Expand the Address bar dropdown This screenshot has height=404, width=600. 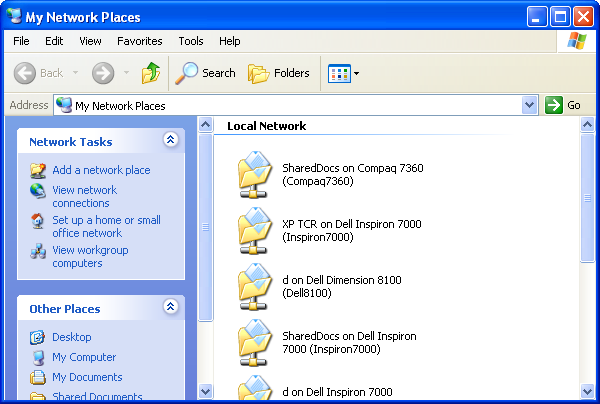pyautogui.click(x=530, y=105)
